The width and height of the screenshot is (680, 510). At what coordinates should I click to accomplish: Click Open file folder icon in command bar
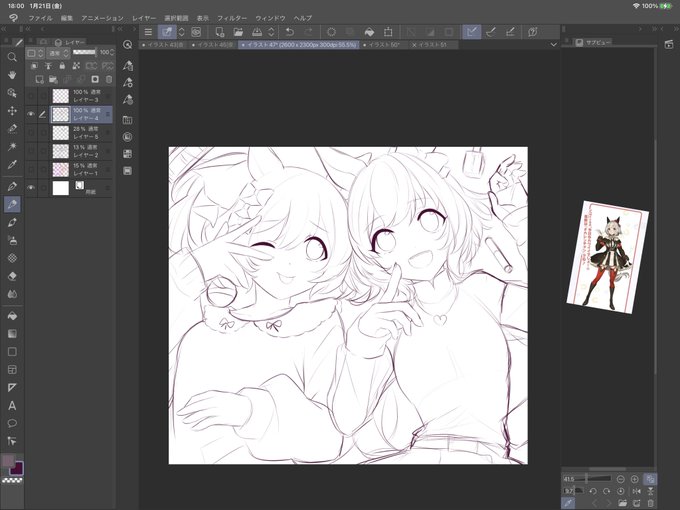pos(238,32)
